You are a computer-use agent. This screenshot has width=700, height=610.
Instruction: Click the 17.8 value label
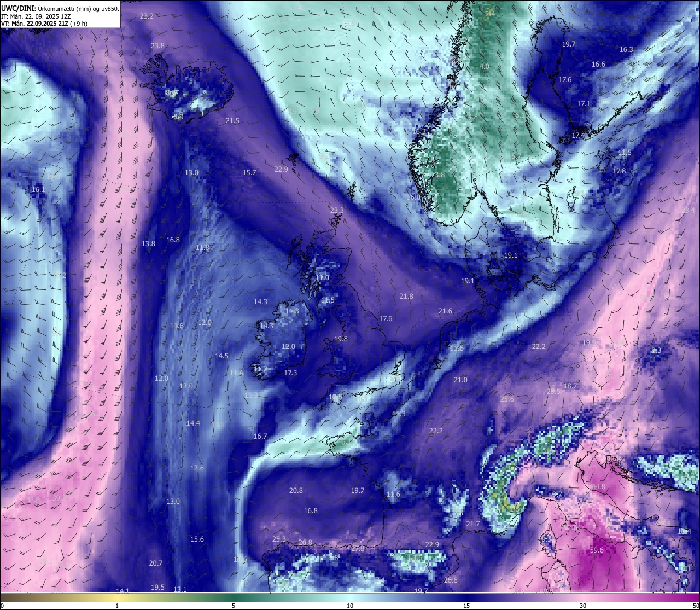619,171
